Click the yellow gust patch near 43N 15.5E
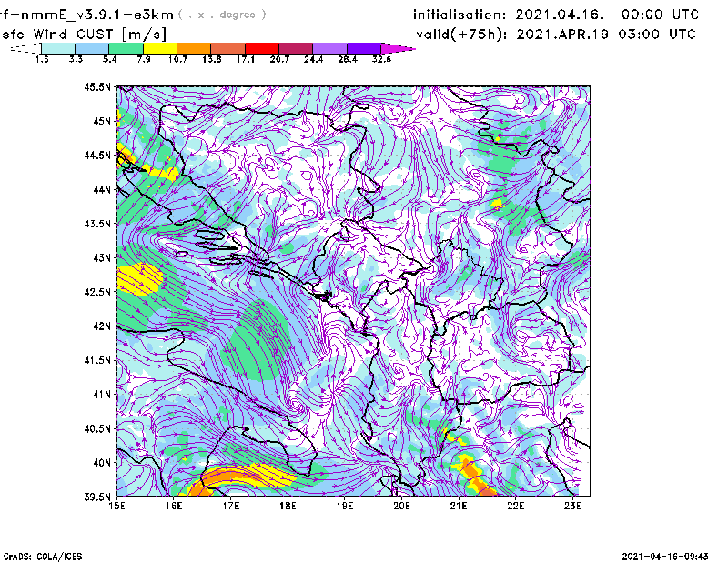 pyautogui.click(x=139, y=279)
